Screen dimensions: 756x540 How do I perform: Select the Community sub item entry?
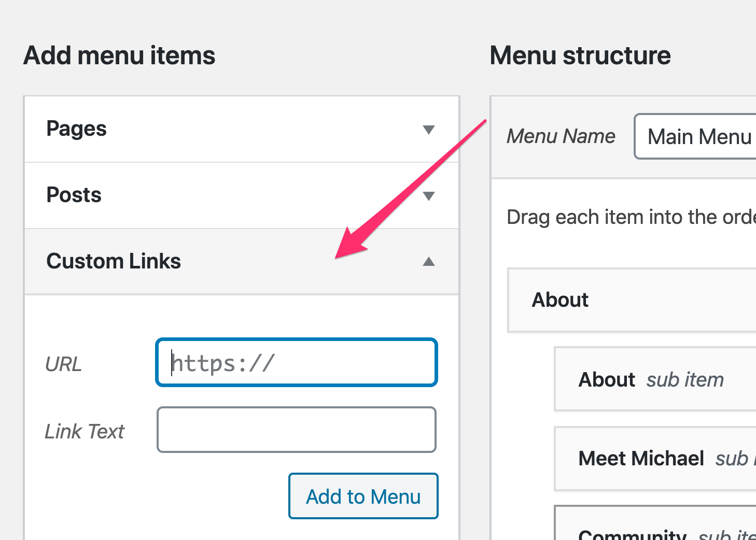point(655,523)
